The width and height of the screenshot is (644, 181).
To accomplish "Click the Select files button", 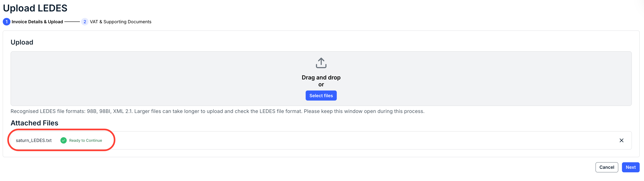I will tap(321, 96).
